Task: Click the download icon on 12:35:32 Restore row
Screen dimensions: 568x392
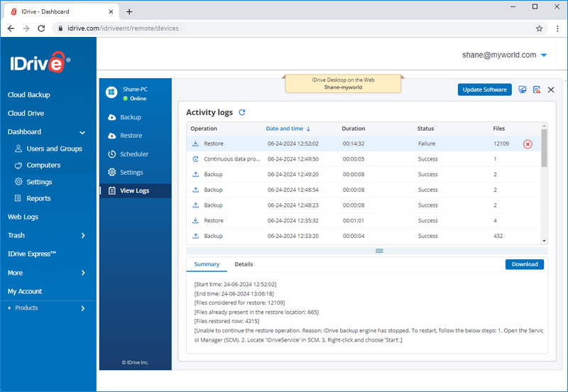Action: tap(195, 221)
